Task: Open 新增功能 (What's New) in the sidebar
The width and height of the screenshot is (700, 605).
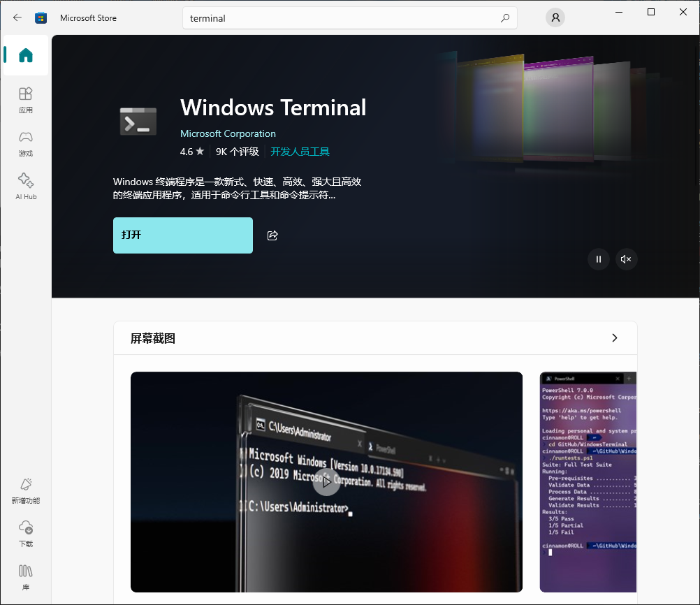Action: click(26, 490)
